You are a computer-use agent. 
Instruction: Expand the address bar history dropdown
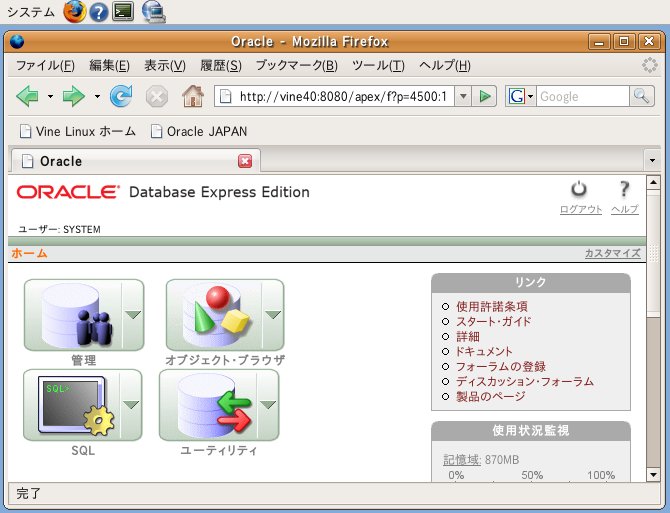pos(463,97)
